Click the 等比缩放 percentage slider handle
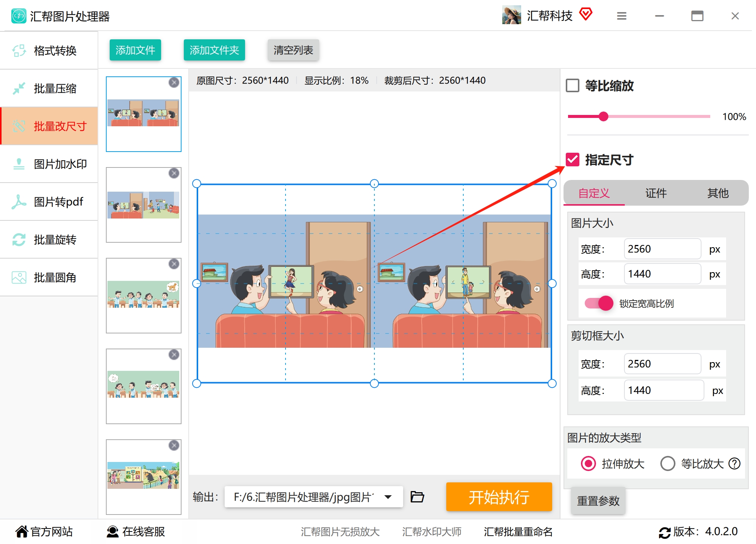 pos(604,116)
